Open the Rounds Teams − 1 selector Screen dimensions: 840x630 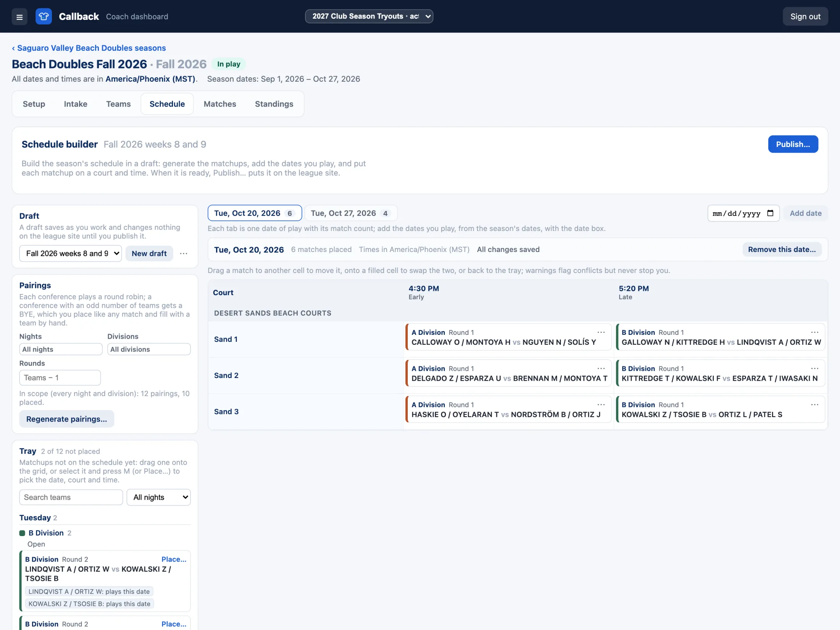click(60, 378)
